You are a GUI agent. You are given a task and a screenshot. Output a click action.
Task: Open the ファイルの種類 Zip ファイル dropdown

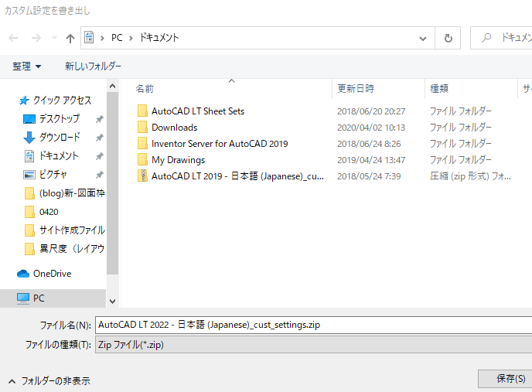click(313, 345)
